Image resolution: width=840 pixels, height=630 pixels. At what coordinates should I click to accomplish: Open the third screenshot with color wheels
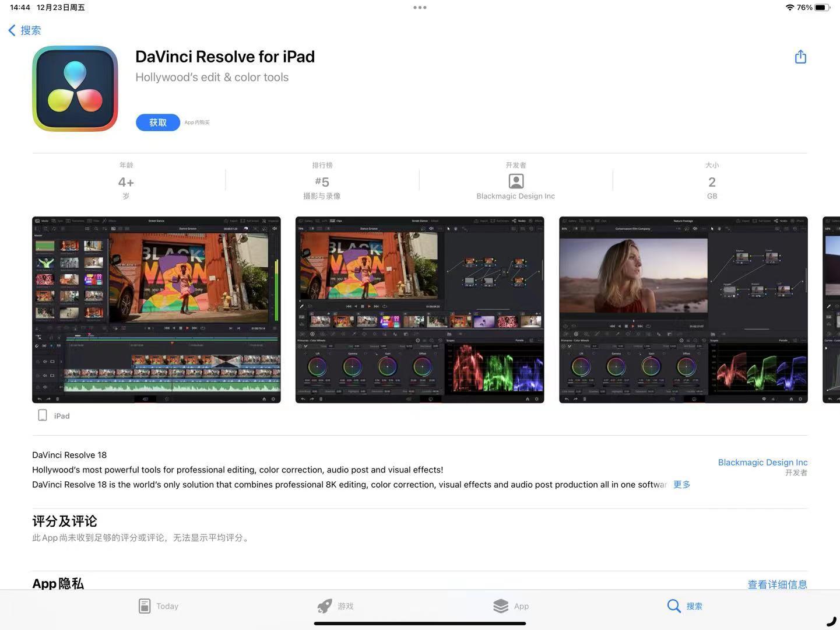coord(683,310)
